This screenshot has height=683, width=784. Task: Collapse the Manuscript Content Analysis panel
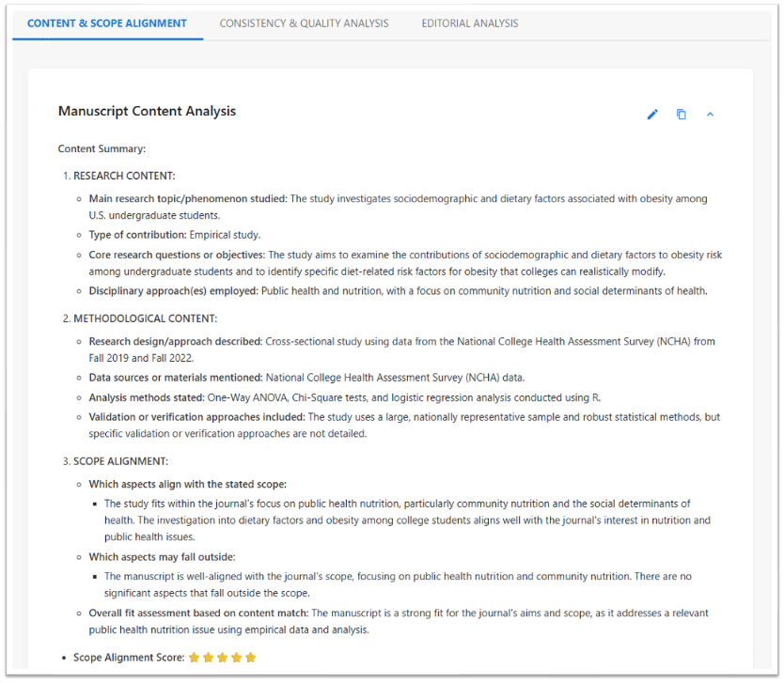tap(710, 114)
